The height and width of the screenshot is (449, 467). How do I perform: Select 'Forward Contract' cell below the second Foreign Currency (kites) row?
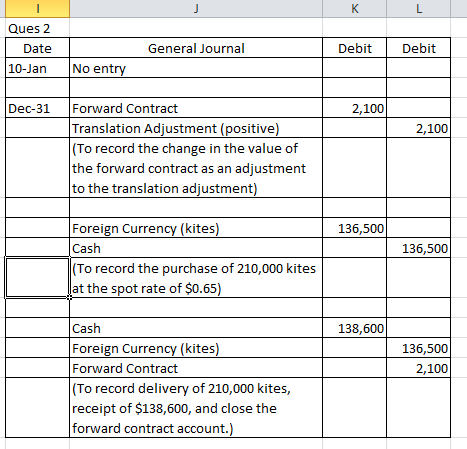click(x=196, y=368)
